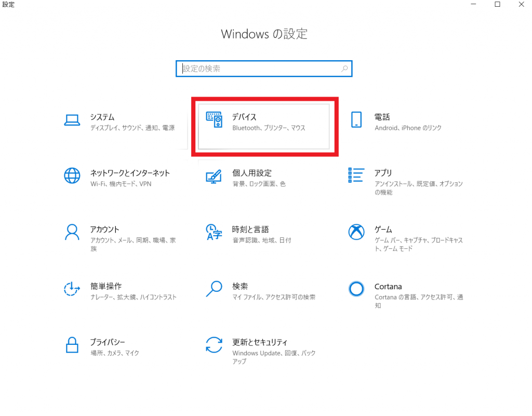Maximize the 設定 window
This screenshot has width=532, height=416.
pyautogui.click(x=497, y=4)
